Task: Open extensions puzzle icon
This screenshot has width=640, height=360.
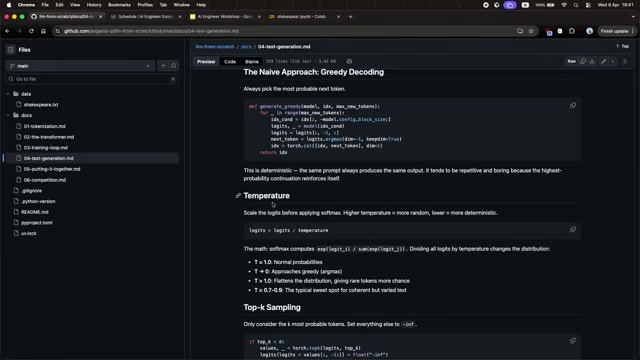Action: tap(571, 31)
